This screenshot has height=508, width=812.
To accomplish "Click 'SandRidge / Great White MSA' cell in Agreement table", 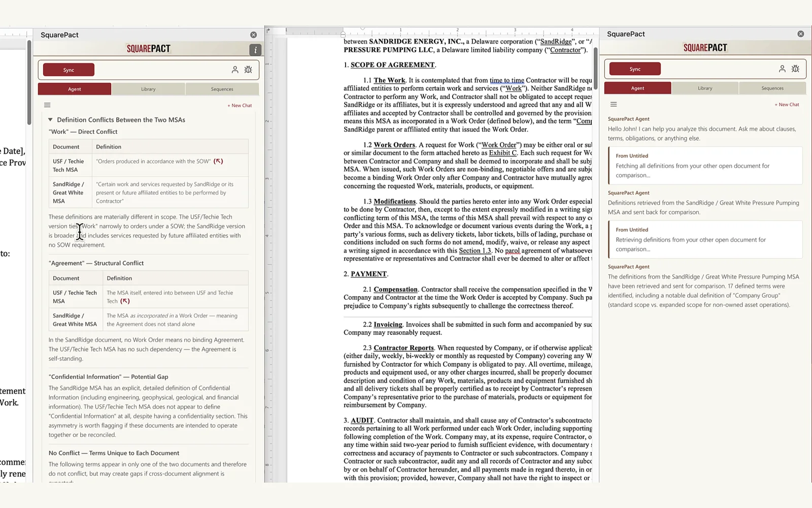I will 76,320.
